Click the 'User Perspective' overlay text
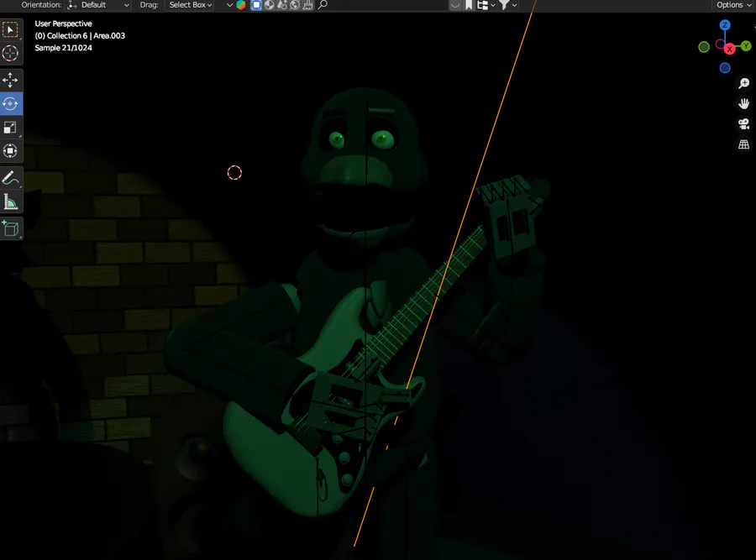 pyautogui.click(x=63, y=24)
